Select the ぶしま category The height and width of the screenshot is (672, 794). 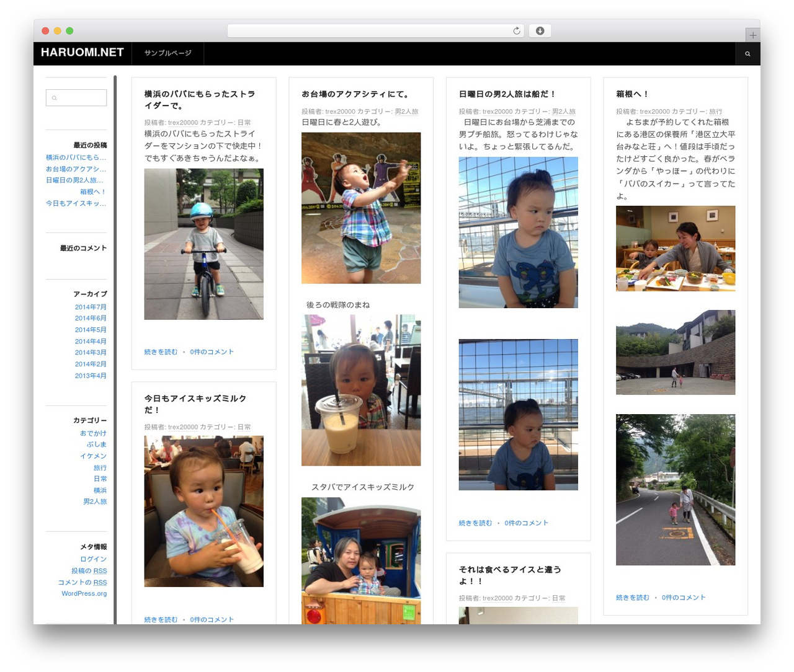coord(97,444)
